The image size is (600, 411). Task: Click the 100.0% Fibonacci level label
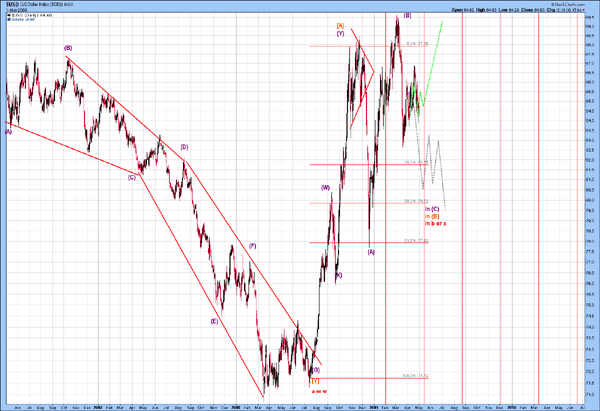415,376
